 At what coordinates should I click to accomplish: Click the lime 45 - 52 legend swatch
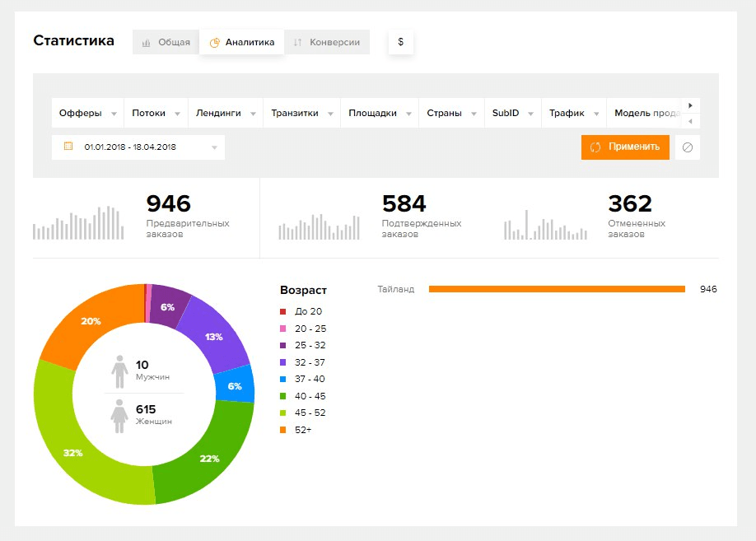click(x=283, y=413)
